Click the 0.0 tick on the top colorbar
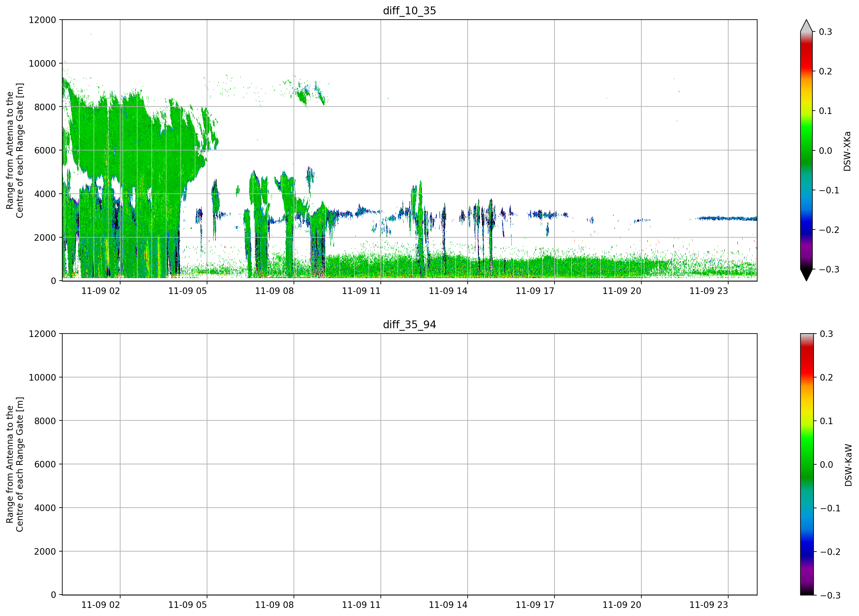Image resolution: width=859 pixels, height=616 pixels. click(x=825, y=151)
